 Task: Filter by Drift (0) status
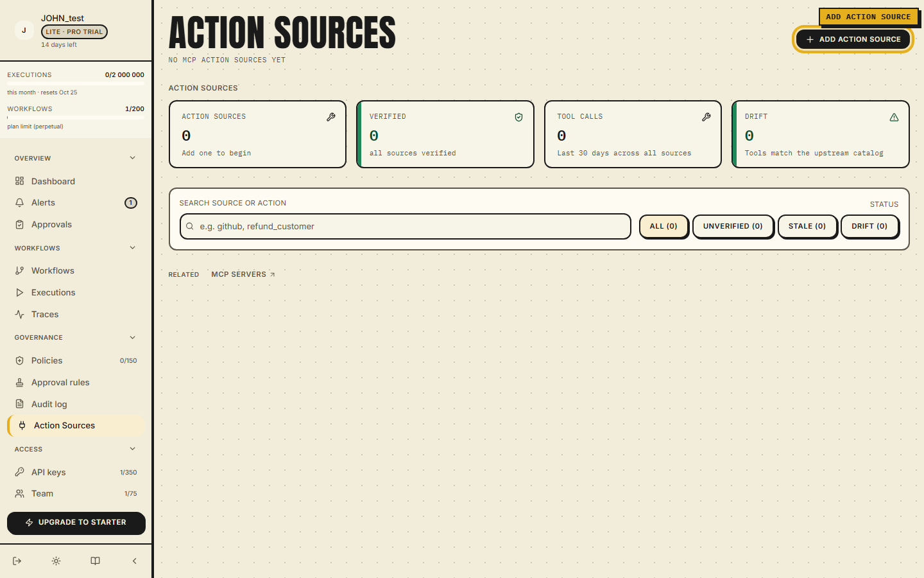[869, 226]
